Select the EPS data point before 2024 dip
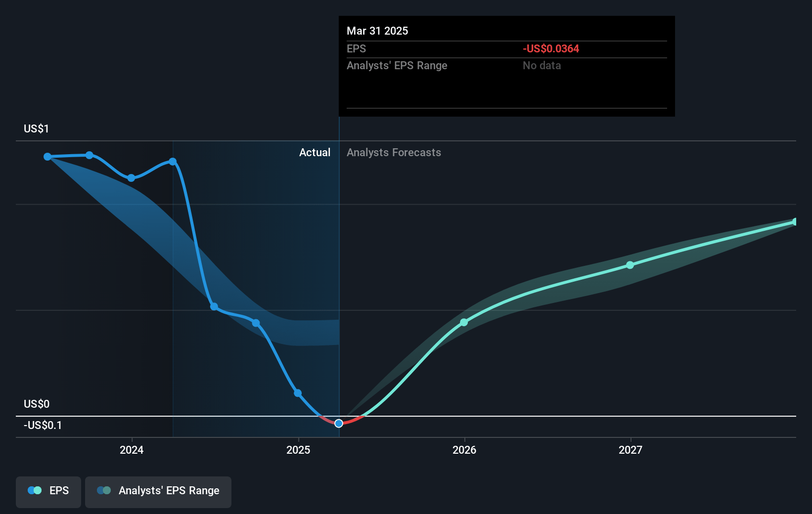The width and height of the screenshot is (812, 514). (x=89, y=155)
